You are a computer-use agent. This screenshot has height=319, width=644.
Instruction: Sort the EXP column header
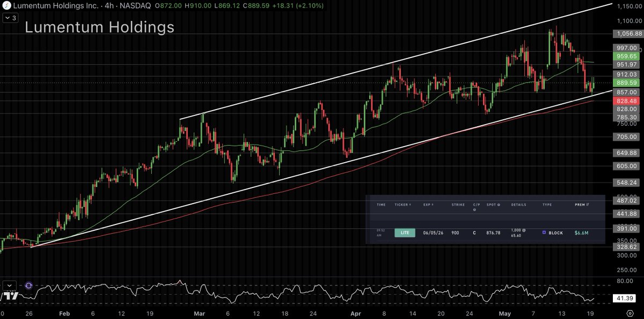tap(429, 205)
